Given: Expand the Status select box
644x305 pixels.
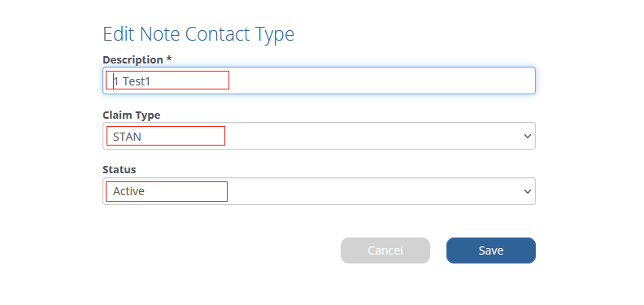Looking at the screenshot, I should (x=319, y=191).
